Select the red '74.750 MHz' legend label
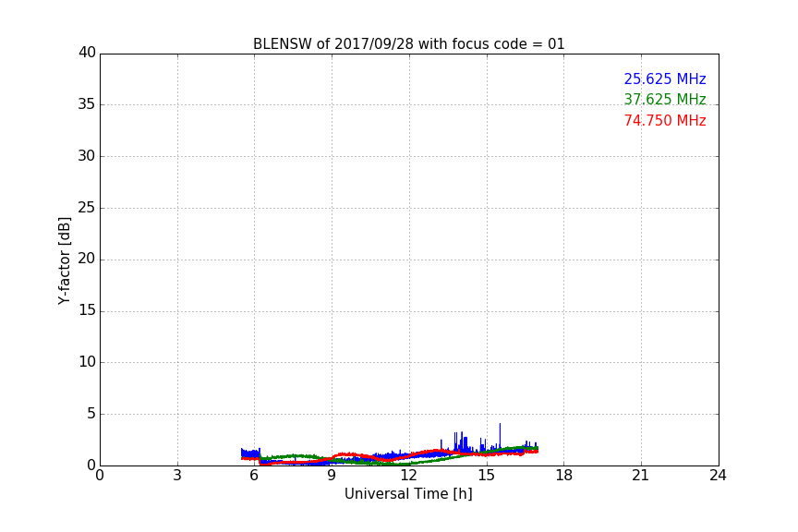This screenshot has height=532, width=798. coord(665,121)
